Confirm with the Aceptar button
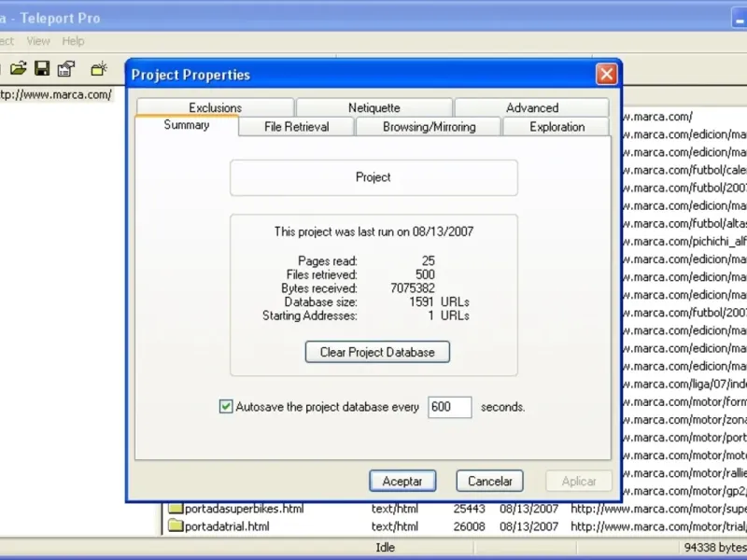Image resolution: width=747 pixels, height=560 pixels. [402, 481]
